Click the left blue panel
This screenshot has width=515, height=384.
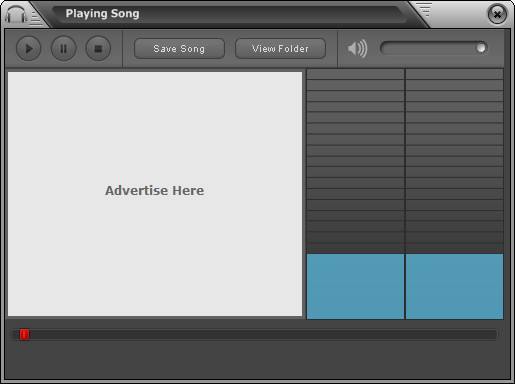point(355,287)
